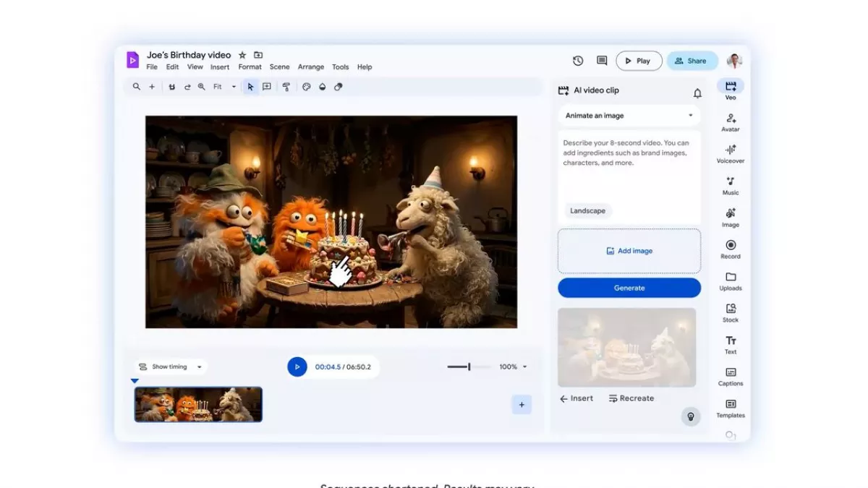
Task: Adjust the timeline zoom slider
Action: click(469, 367)
